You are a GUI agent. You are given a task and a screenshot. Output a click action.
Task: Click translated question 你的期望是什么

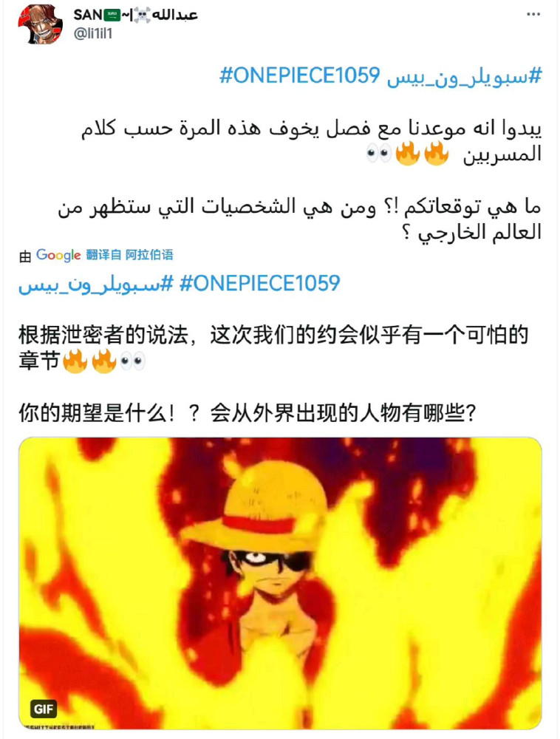point(247,413)
